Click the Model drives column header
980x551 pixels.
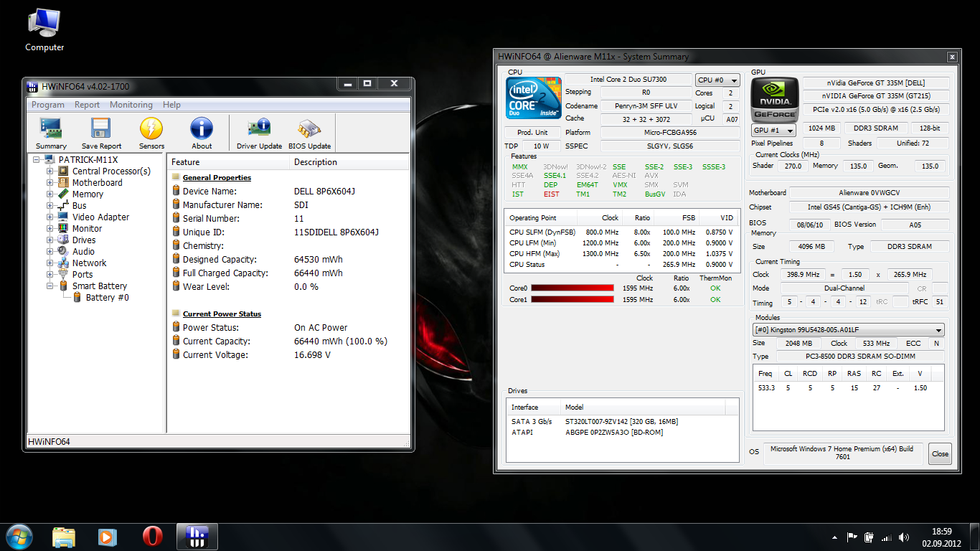pos(644,407)
